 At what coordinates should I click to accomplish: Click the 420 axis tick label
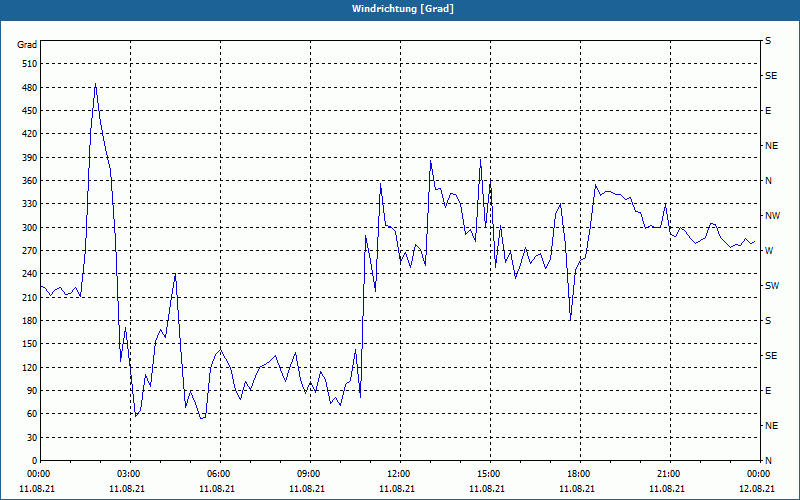tap(30, 134)
